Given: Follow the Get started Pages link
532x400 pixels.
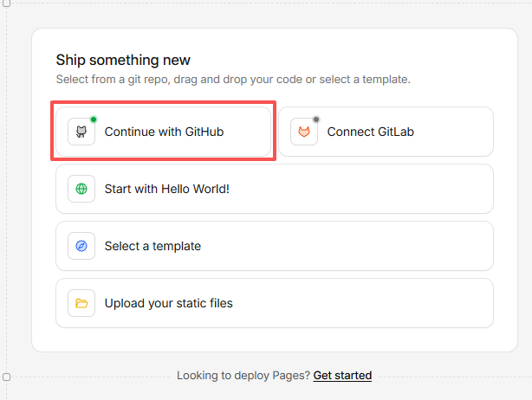Looking at the screenshot, I should point(342,376).
